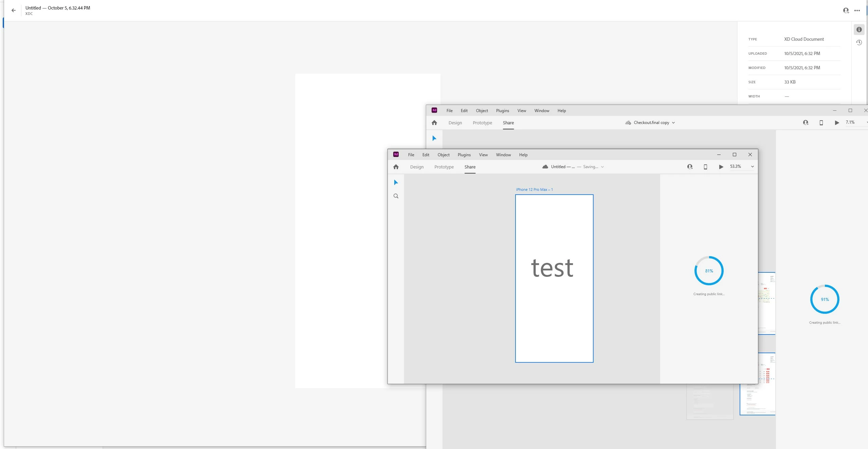
Task: Switch to Prototype tab in Untitled window
Action: pos(444,167)
